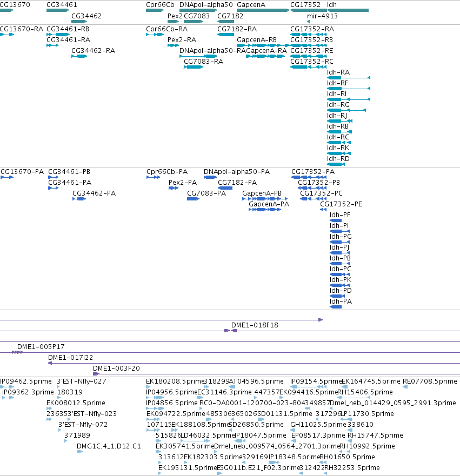Open the IP09362.3prime EST
Image resolution: width=460 pixels, height=476 pixels.
28,392
